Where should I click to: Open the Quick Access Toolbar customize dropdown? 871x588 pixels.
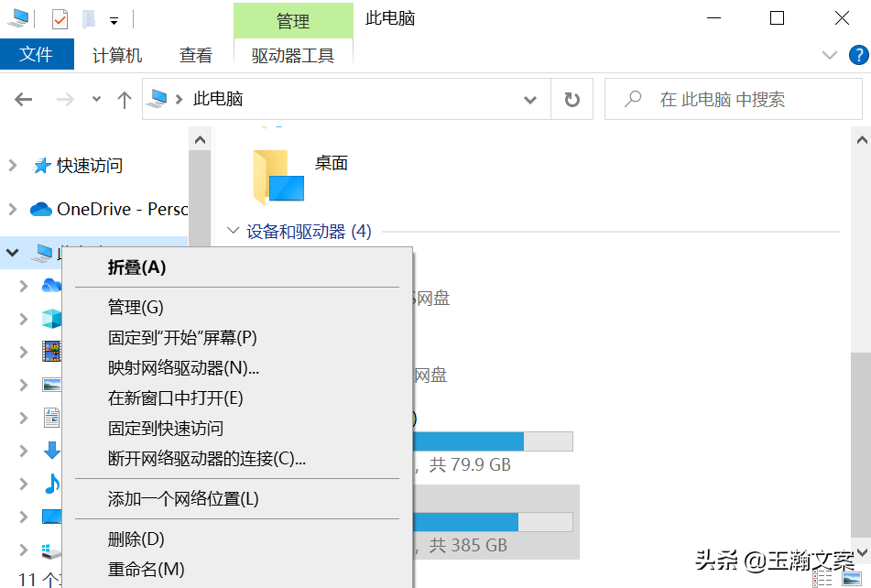113,19
